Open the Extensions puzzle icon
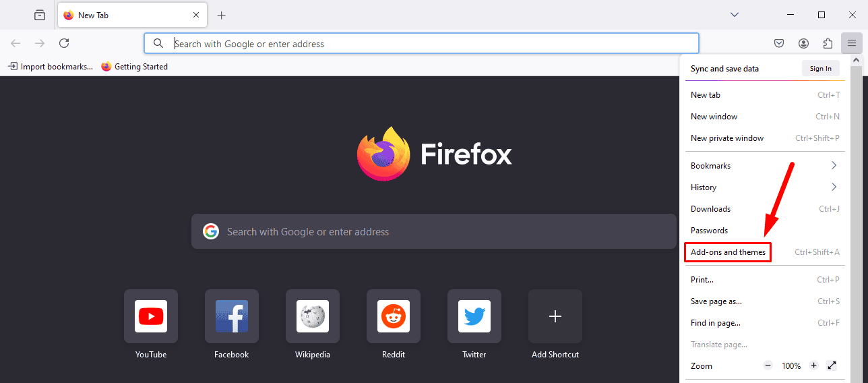Image resolution: width=868 pixels, height=383 pixels. 828,43
